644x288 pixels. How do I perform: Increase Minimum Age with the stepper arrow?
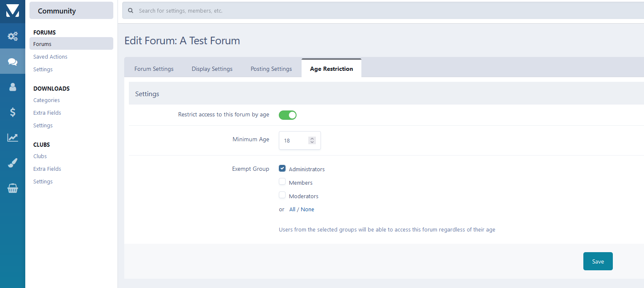pos(312,138)
